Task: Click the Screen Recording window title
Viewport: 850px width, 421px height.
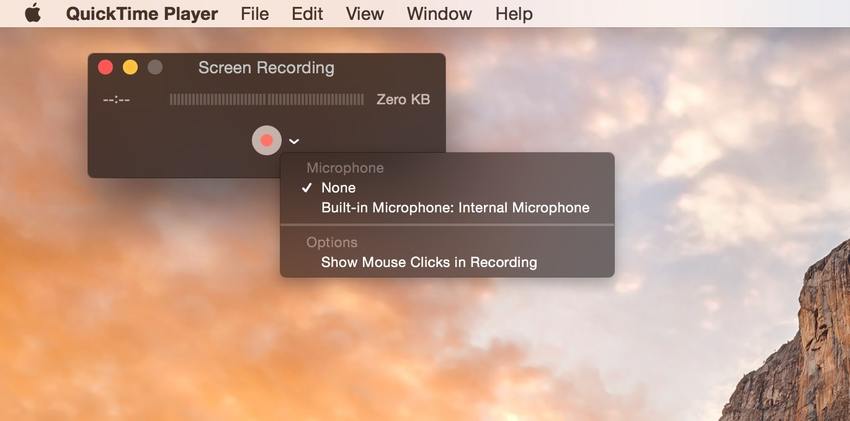Action: tap(266, 68)
